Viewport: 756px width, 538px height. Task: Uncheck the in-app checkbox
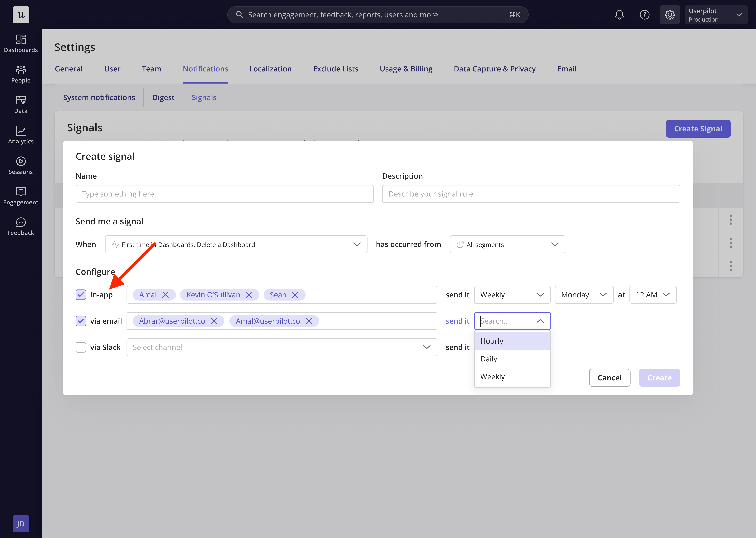81,294
